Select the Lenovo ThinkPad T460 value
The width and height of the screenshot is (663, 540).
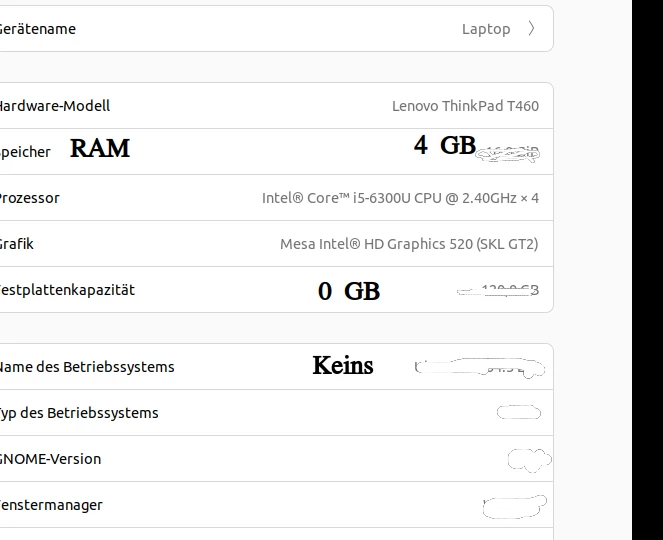click(465, 106)
